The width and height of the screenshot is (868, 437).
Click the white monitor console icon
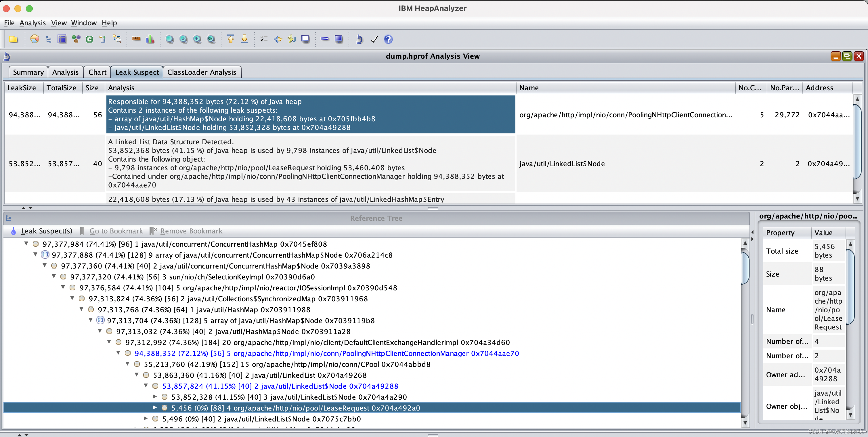coord(305,39)
